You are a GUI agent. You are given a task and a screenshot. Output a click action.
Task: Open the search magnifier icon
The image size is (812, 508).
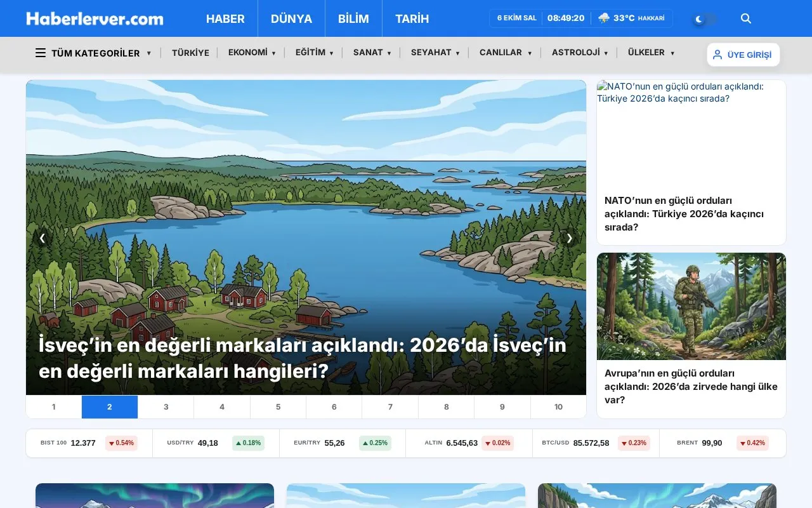coord(746,18)
